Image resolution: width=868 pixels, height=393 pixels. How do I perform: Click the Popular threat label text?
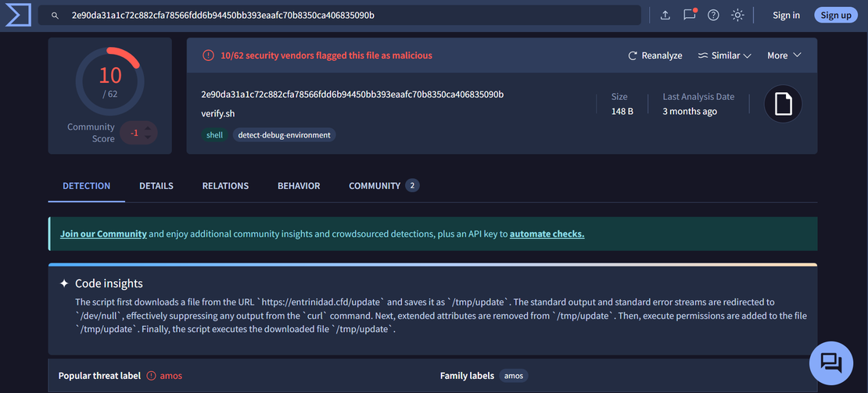tap(99, 376)
